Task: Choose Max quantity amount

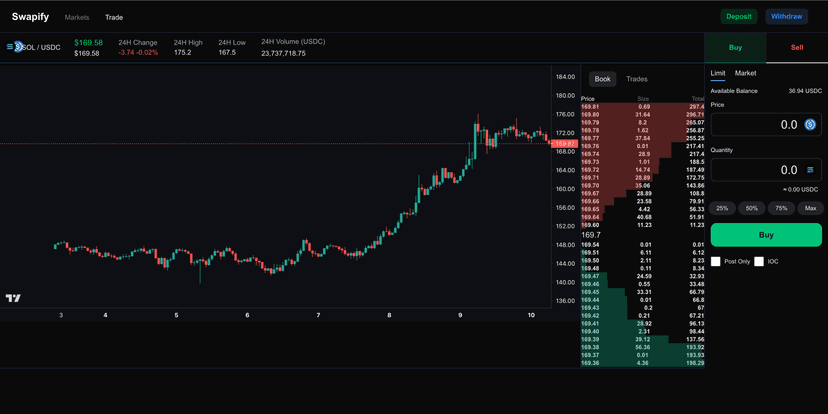Action: click(810, 208)
